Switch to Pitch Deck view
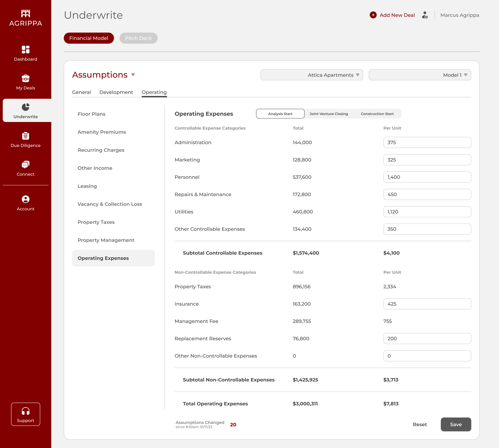 (138, 38)
